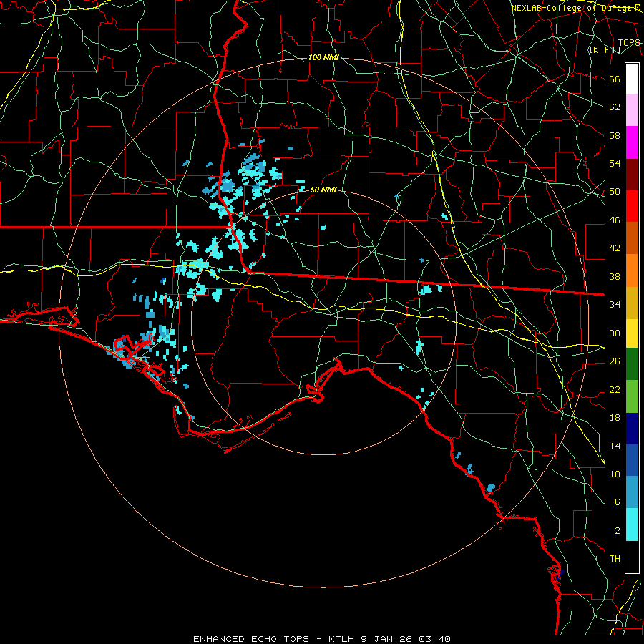Select the "26" legend value
The height and width of the screenshot is (644, 644).
click(x=615, y=361)
